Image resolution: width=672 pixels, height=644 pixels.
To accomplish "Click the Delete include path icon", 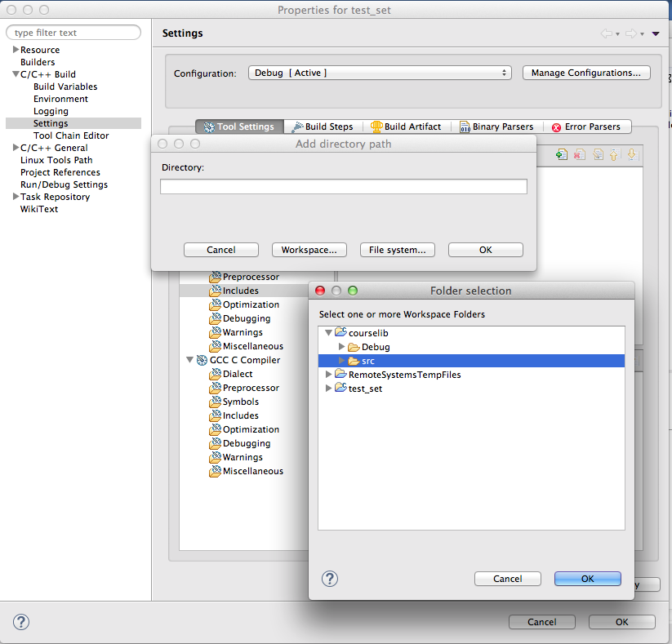I will coord(580,154).
